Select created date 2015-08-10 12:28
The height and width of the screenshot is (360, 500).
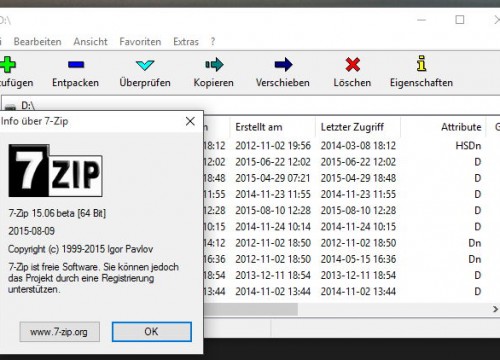[x=273, y=210]
